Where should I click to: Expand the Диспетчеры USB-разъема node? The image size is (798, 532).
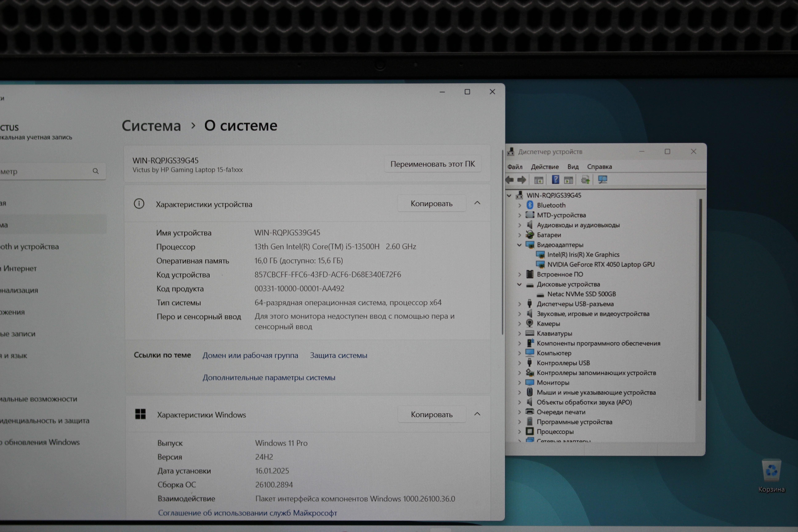[x=519, y=304]
